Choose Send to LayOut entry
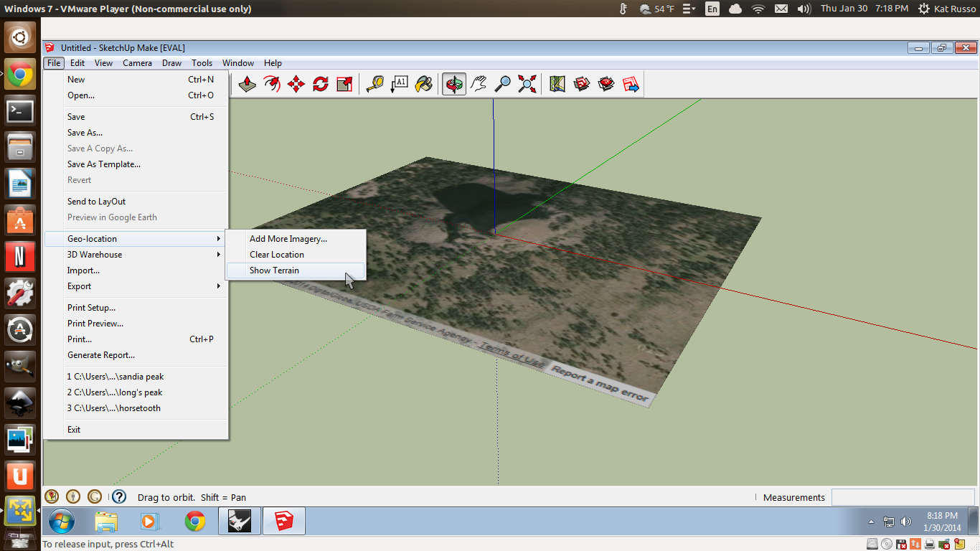The height and width of the screenshot is (551, 980). coord(135,202)
